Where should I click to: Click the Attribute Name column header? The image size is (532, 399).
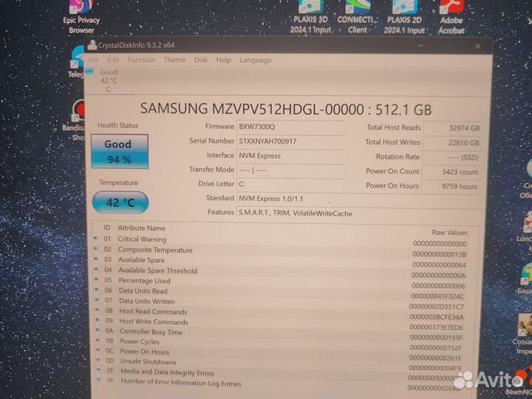coord(141,228)
